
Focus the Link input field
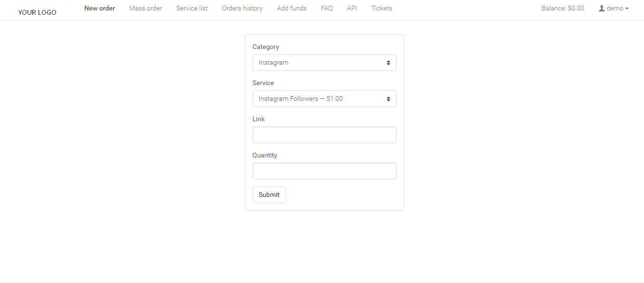click(x=324, y=135)
